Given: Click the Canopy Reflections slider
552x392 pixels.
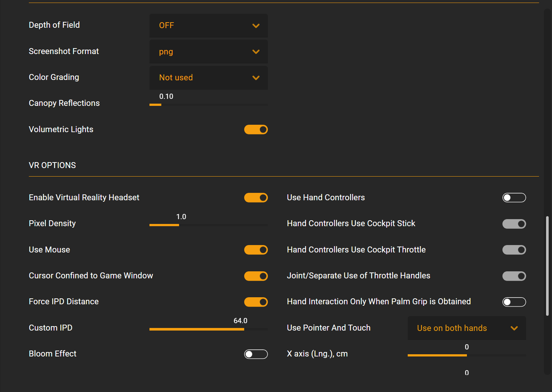Looking at the screenshot, I should 208,105.
